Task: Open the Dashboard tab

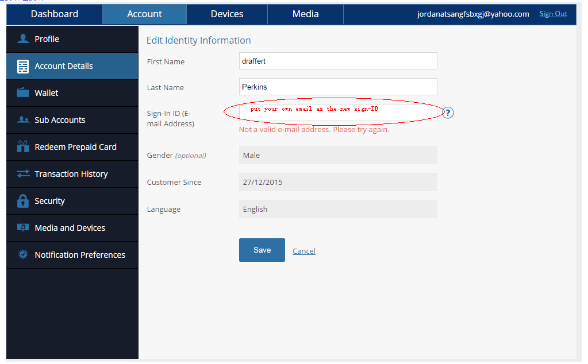Action: tap(55, 14)
